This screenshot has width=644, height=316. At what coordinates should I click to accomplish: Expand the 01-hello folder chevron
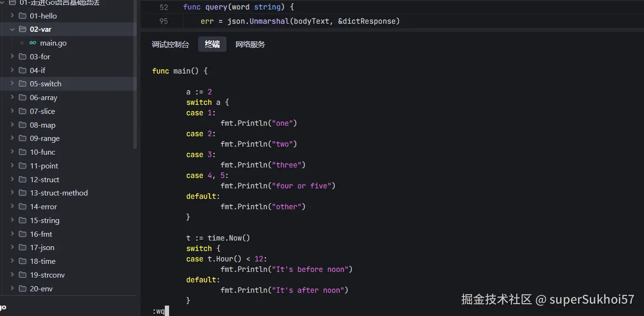coord(12,16)
